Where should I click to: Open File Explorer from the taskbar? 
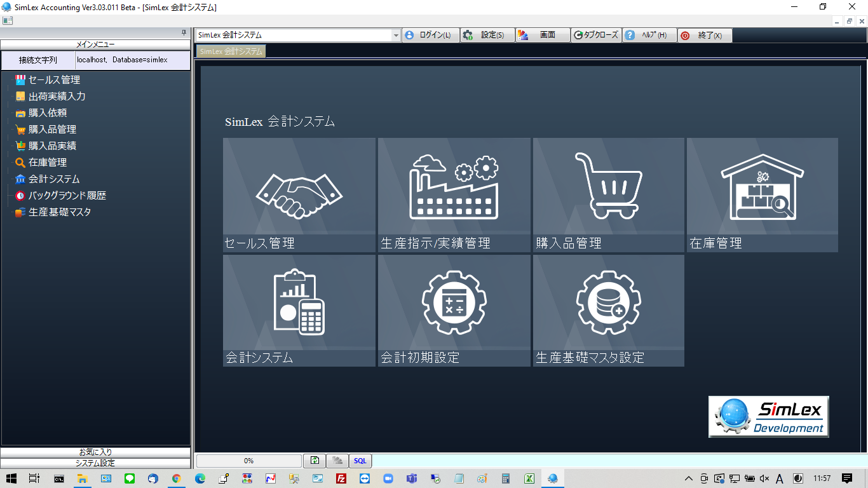point(82,478)
